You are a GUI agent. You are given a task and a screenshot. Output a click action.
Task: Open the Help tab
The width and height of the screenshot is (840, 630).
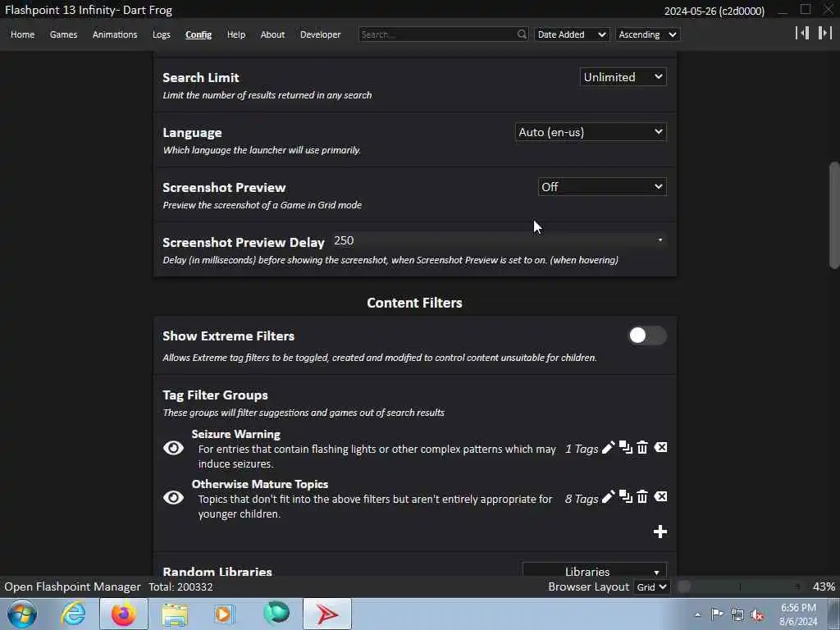235,34
